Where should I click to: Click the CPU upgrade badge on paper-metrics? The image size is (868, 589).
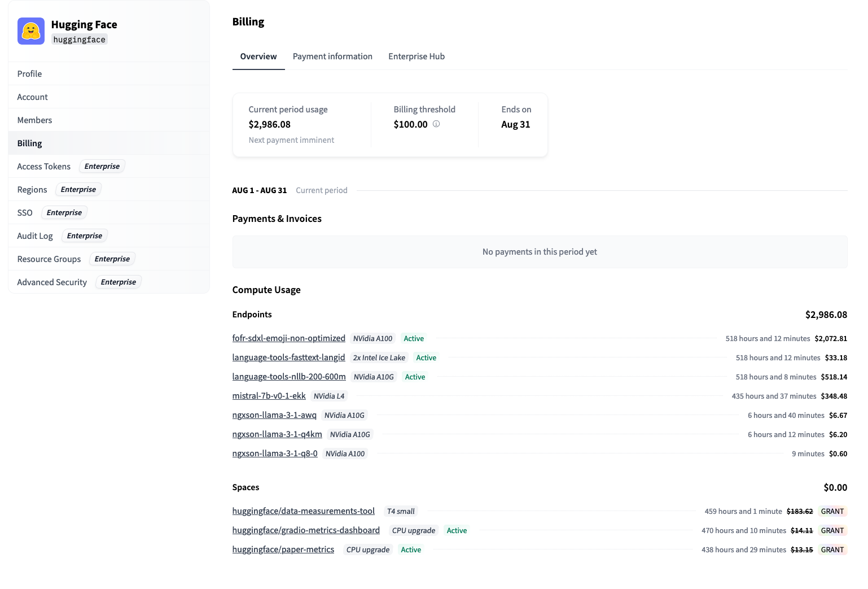pos(367,549)
